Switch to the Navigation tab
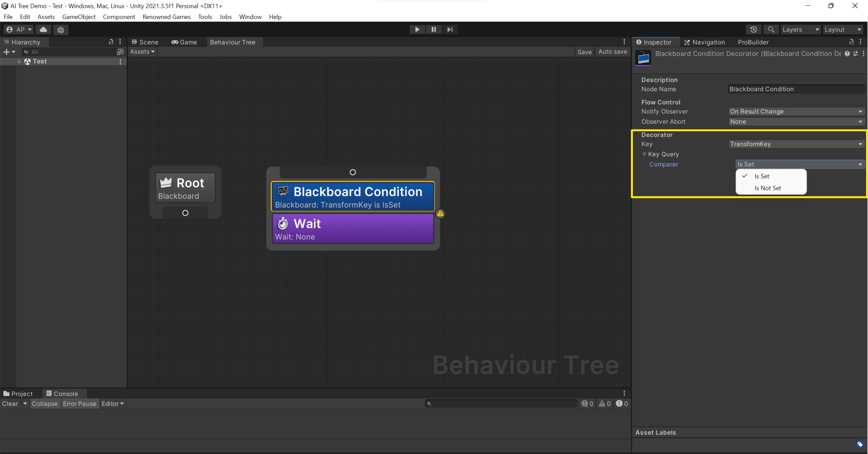Image resolution: width=868 pixels, height=454 pixels. pos(705,42)
